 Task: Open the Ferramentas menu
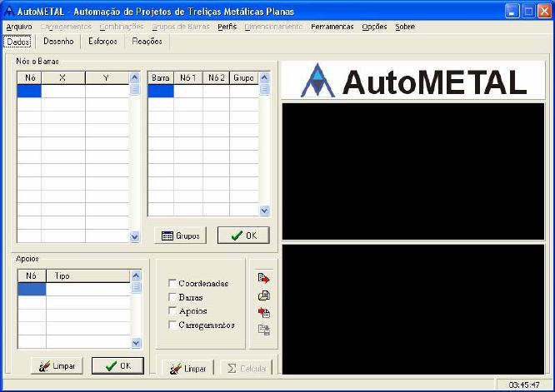(332, 27)
